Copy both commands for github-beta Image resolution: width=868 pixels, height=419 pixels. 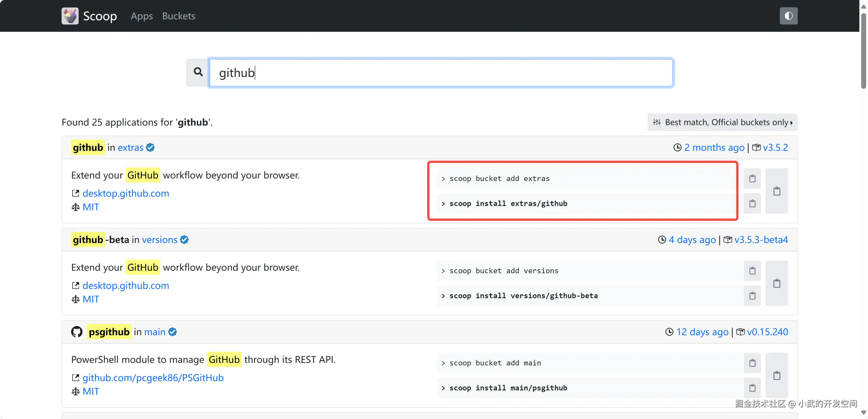tap(776, 283)
